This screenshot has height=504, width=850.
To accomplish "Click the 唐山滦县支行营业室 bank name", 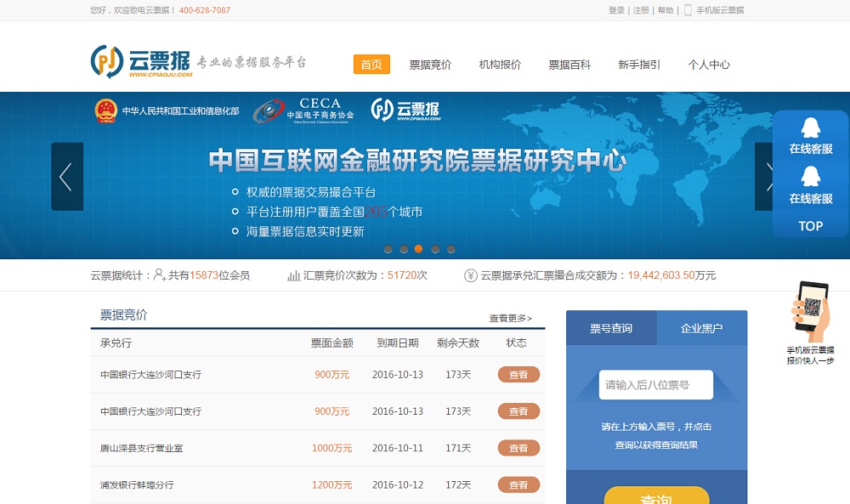I will [141, 448].
